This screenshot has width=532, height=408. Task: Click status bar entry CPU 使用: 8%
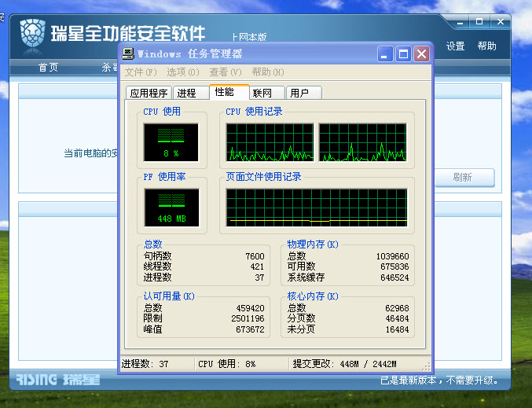coord(226,364)
